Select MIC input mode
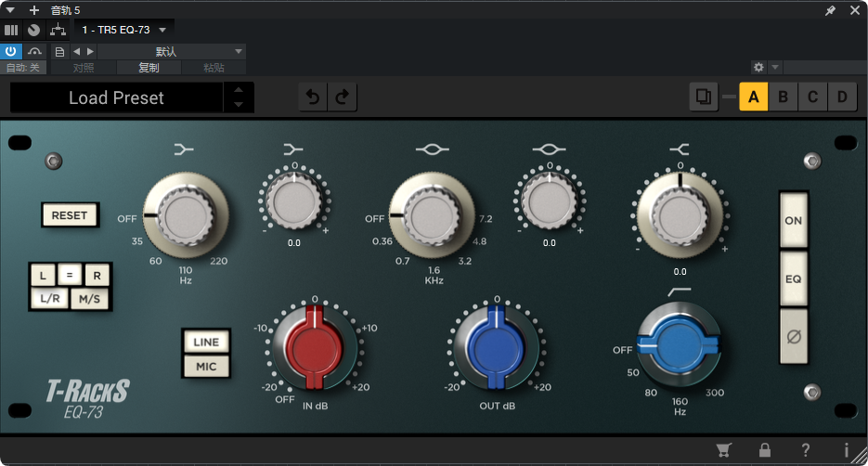This screenshot has width=868, height=466. tap(206, 367)
